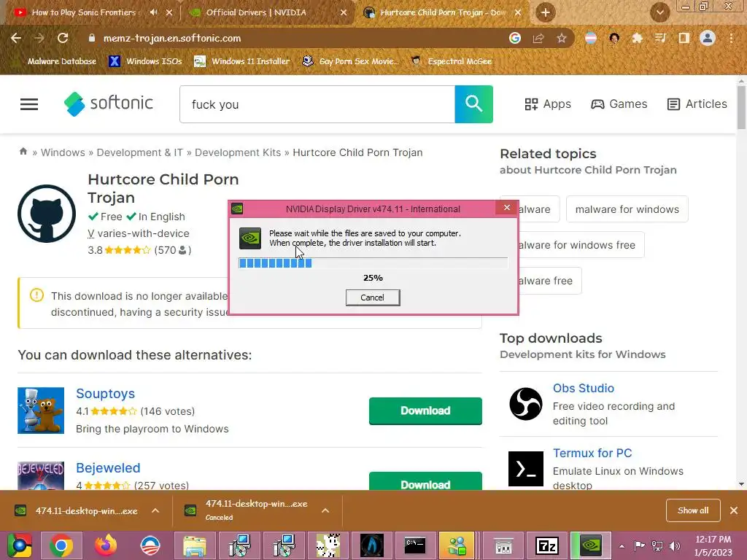Viewport: 747px width, 560px height.
Task: Click the Souptoys thumbnail image
Action: pyautogui.click(x=41, y=411)
